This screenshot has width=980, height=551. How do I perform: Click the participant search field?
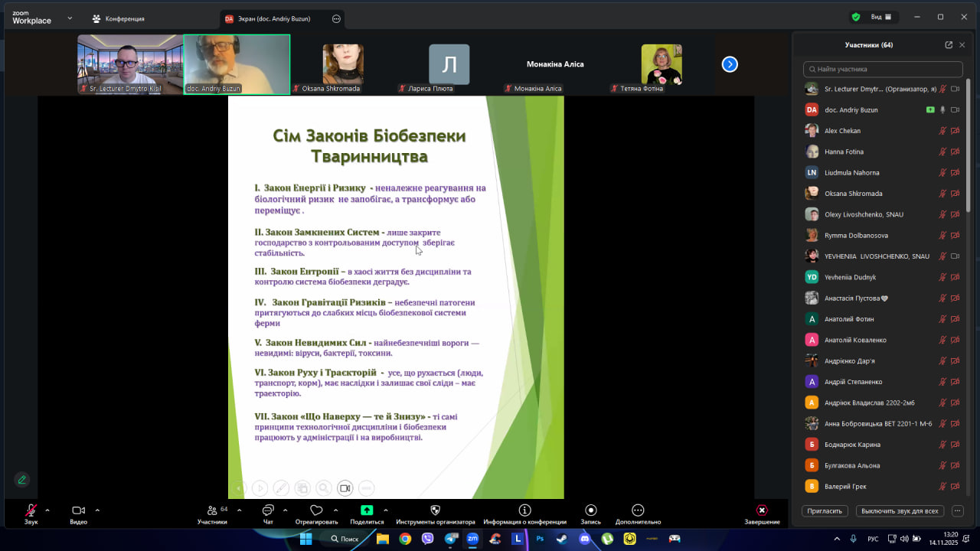click(x=882, y=69)
